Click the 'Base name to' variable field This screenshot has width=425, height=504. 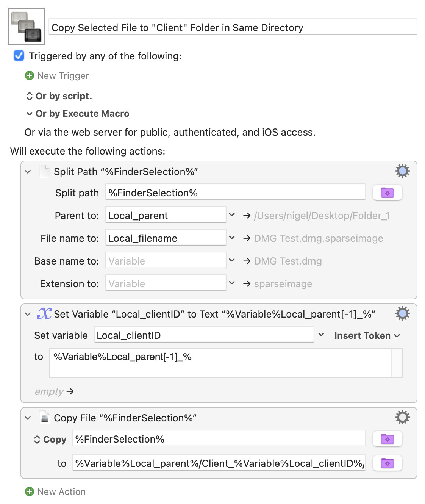pos(166,261)
